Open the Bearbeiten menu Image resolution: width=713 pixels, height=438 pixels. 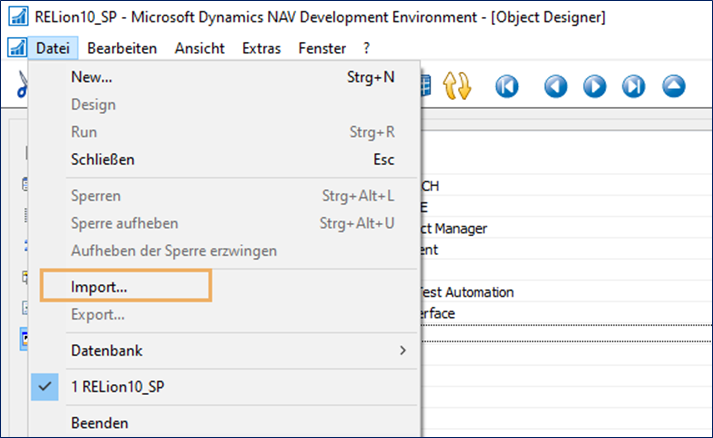coord(122,48)
